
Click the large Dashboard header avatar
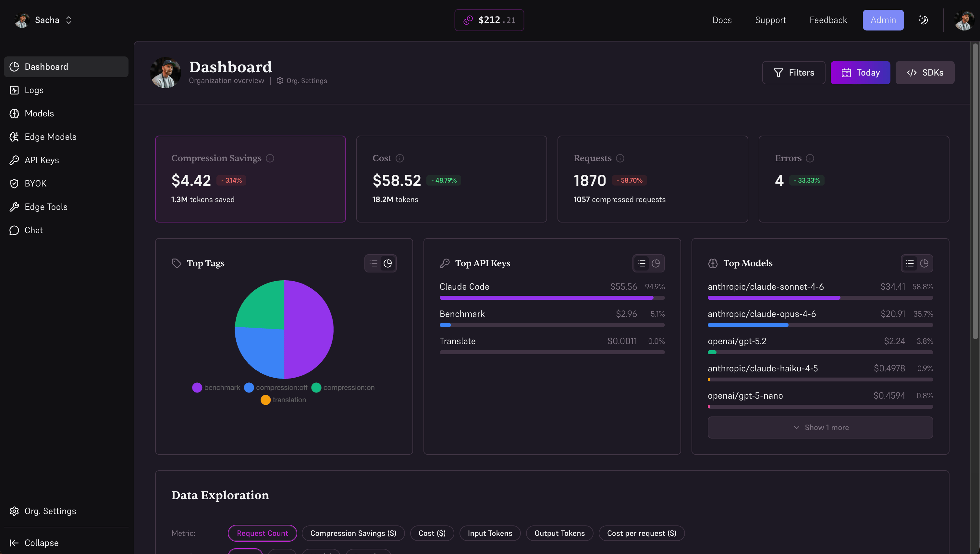(165, 72)
